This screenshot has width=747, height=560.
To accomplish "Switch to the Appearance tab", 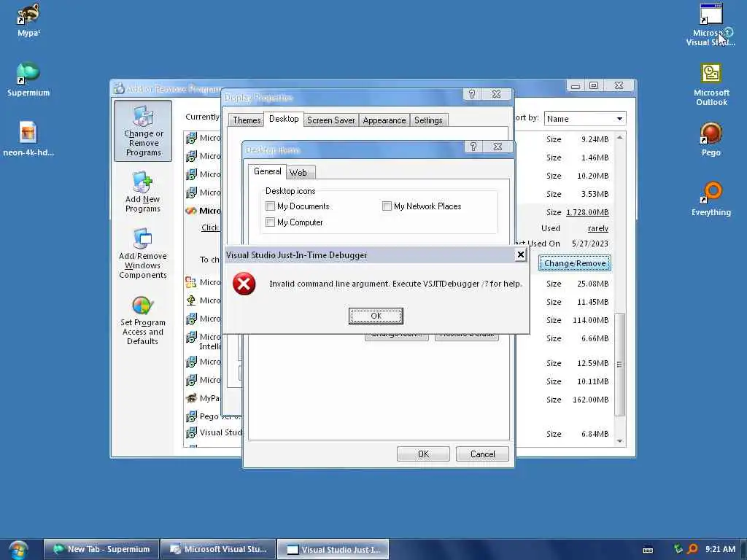I will click(384, 120).
